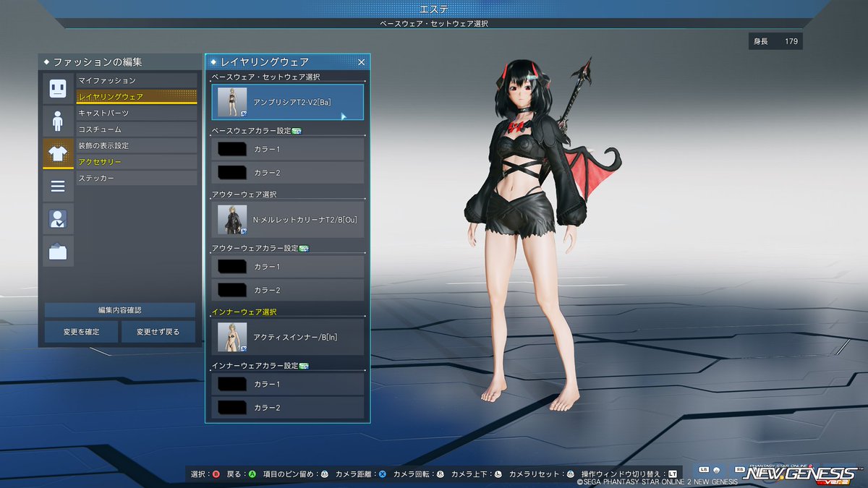Screen dimensions: 868x488
Task: Select the shirt-shaped fashion category icon
Action: pyautogui.click(x=58, y=153)
